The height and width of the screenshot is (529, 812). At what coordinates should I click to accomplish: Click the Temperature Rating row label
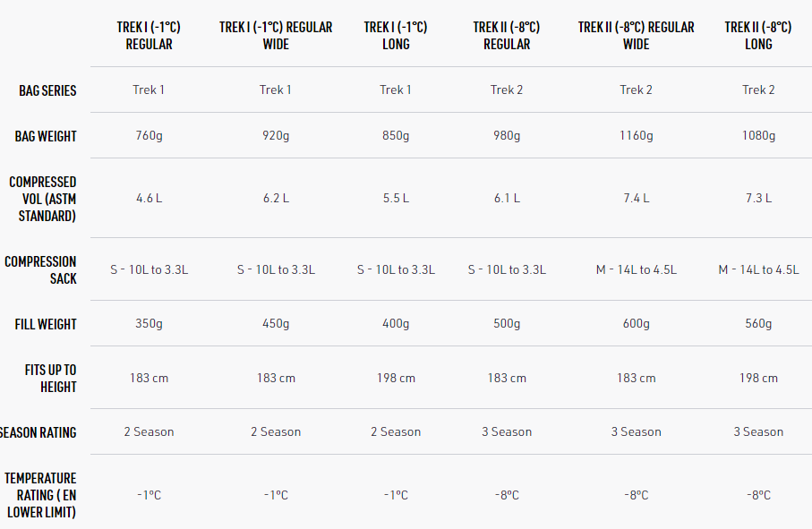coord(40,495)
